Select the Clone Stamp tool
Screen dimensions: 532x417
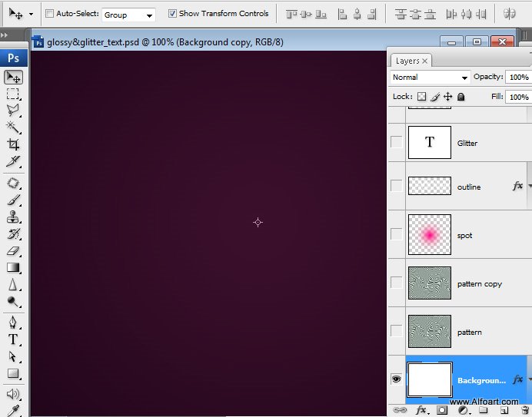13,217
